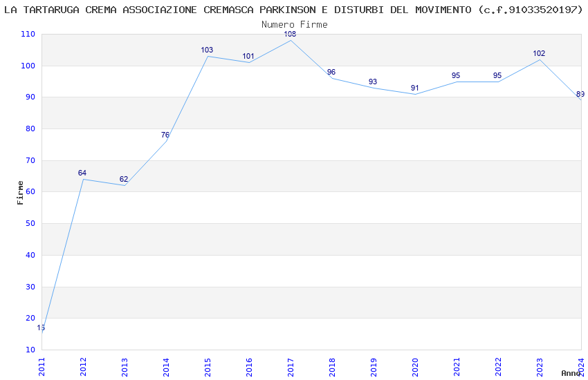
Task: Click the 'Anno' x-axis label
Action: (571, 373)
